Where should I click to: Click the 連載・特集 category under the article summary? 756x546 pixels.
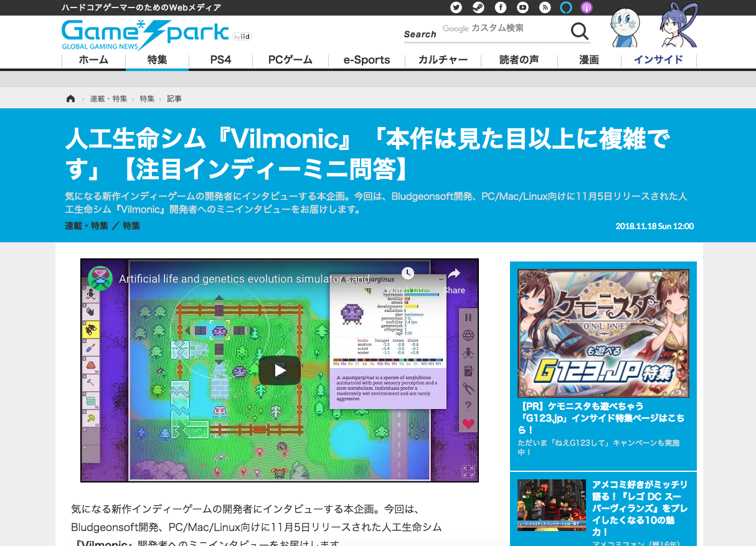pos(87,226)
